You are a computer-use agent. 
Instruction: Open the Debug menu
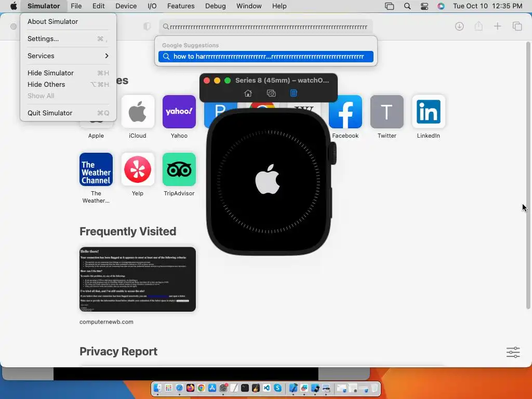point(216,6)
